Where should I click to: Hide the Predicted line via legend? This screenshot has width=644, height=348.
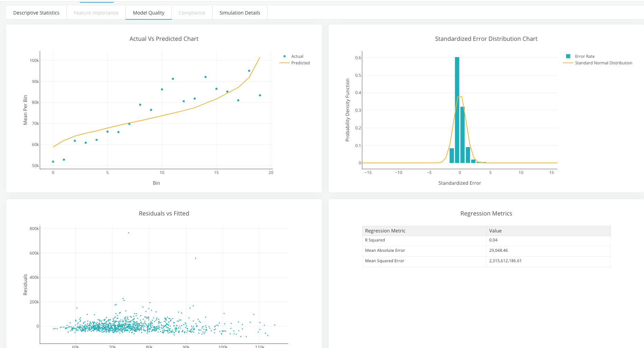pyautogui.click(x=300, y=63)
